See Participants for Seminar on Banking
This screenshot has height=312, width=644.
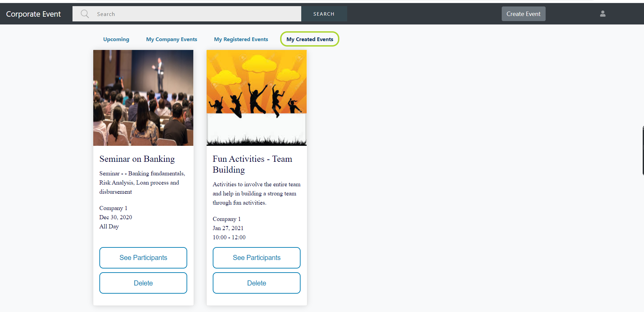tap(143, 258)
